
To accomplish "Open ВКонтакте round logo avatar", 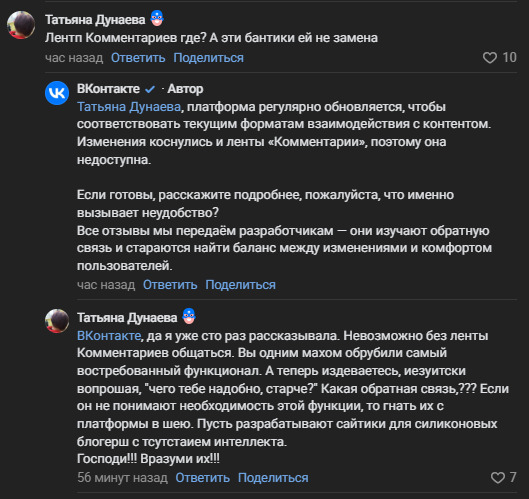I will tap(57, 93).
